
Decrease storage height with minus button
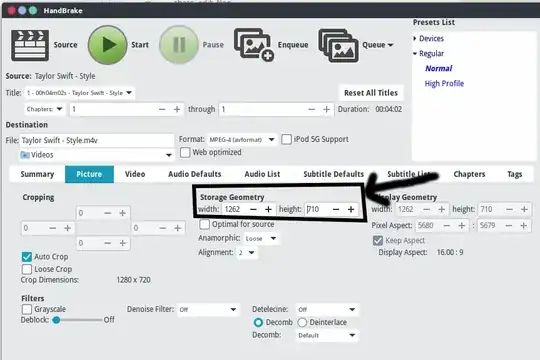pyautogui.click(x=336, y=209)
